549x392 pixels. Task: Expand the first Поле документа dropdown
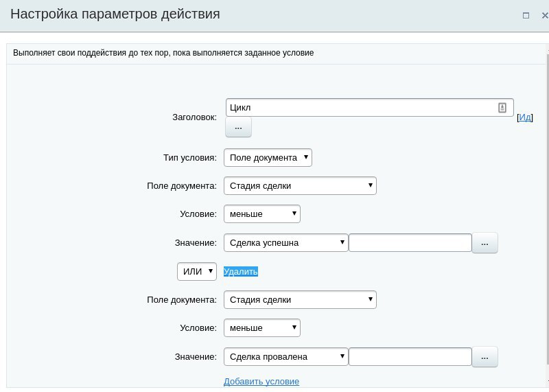click(x=300, y=185)
